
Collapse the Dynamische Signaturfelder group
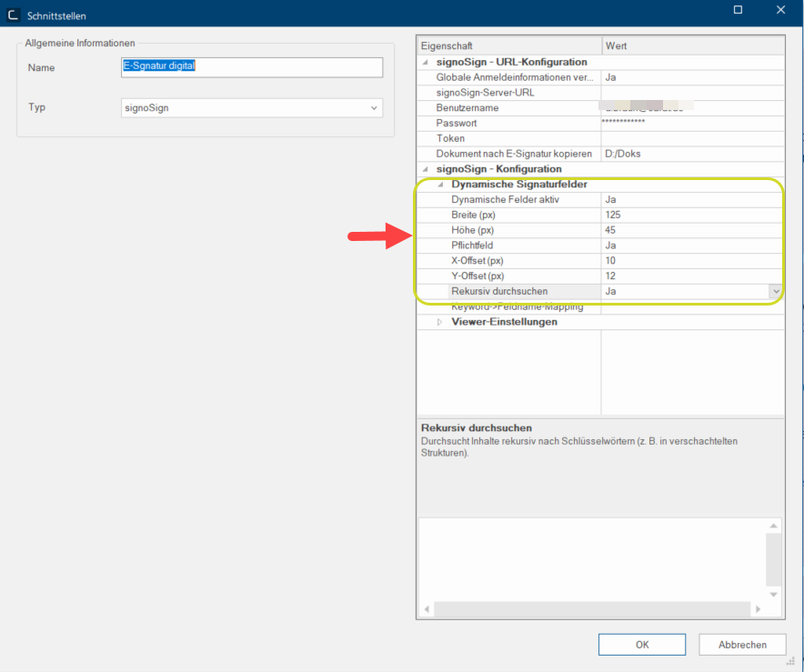[440, 185]
